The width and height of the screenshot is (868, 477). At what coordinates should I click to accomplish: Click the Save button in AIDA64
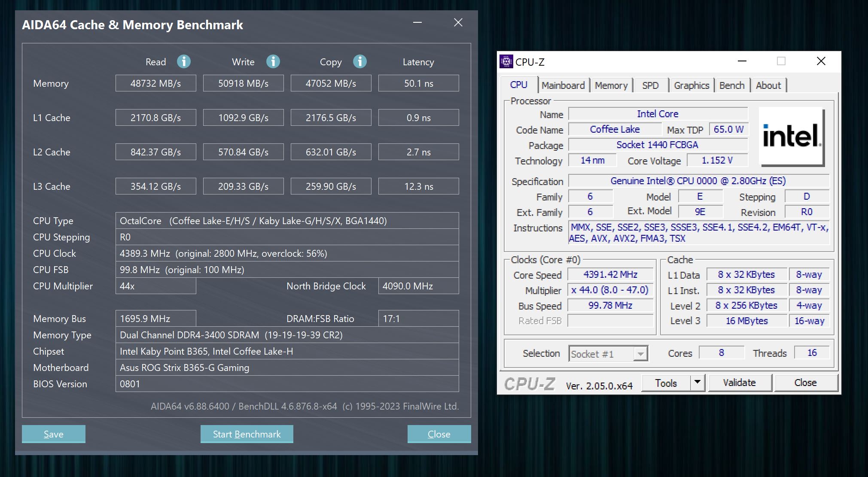pos(54,434)
